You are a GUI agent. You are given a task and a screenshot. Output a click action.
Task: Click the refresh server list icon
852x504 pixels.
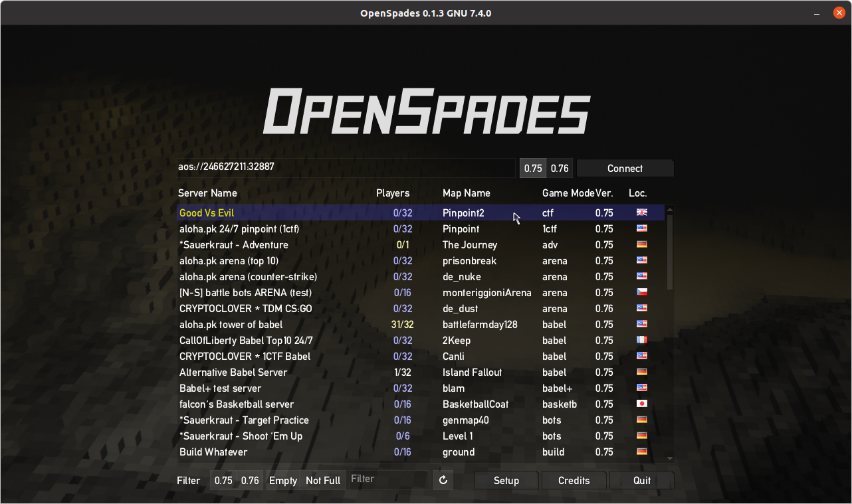pyautogui.click(x=443, y=480)
